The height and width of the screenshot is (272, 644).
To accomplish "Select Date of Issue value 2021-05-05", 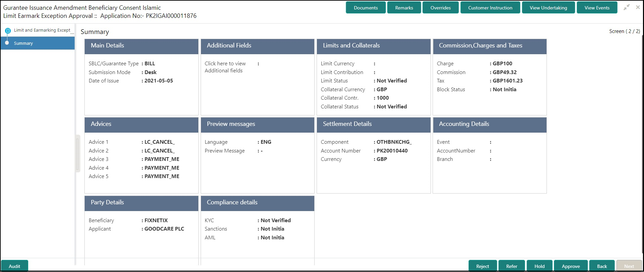I will pyautogui.click(x=159, y=81).
